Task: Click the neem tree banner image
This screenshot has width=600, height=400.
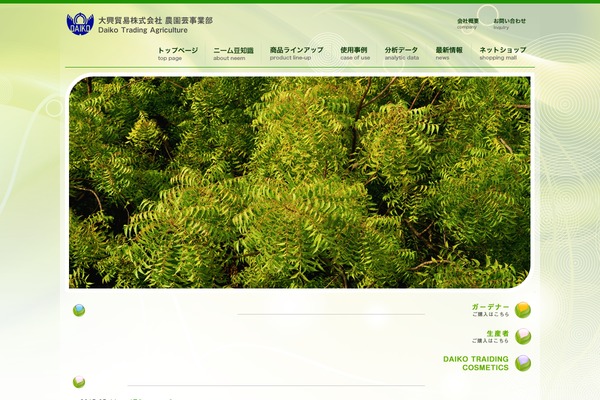Action: tap(300, 182)
